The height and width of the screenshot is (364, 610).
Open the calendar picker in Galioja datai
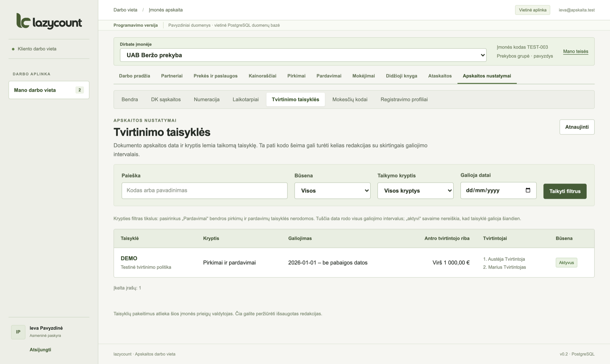[528, 190]
